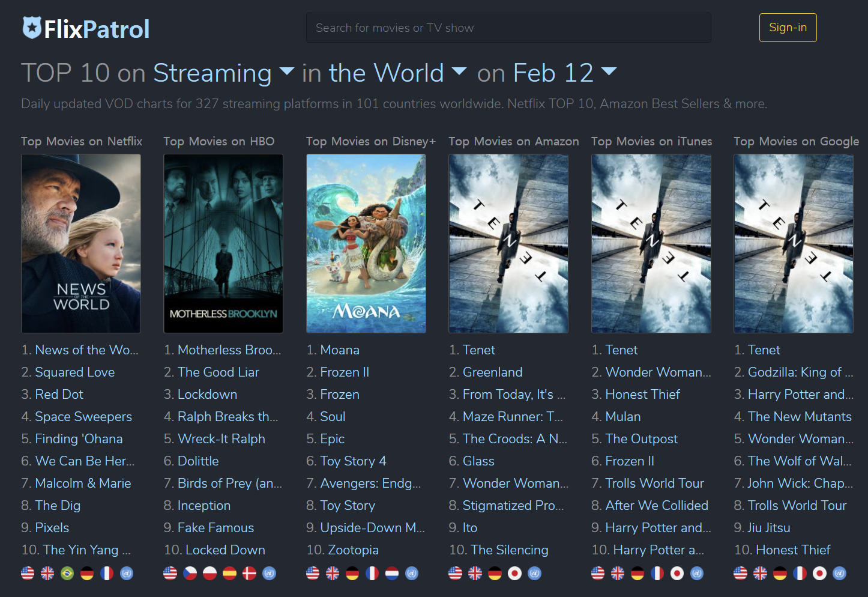Viewport: 868px width, 597px height.
Task: Open Red Dot in Netflix list
Action: (59, 395)
